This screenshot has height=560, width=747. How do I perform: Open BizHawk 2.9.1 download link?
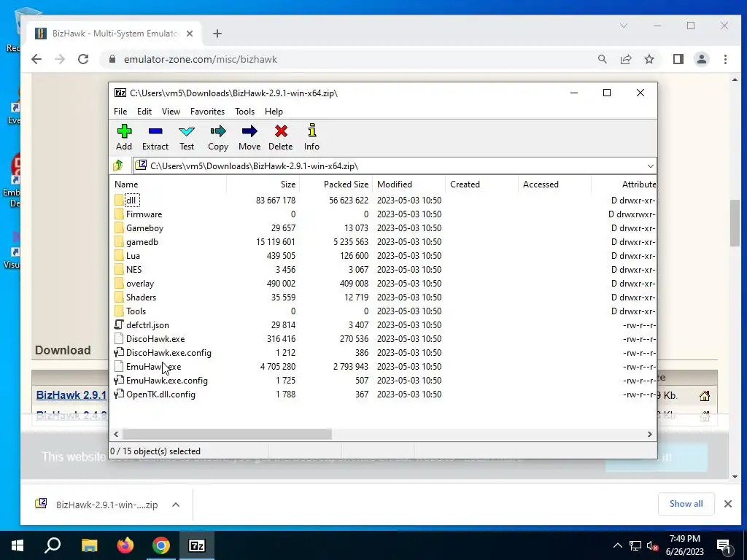pyautogui.click(x=71, y=394)
